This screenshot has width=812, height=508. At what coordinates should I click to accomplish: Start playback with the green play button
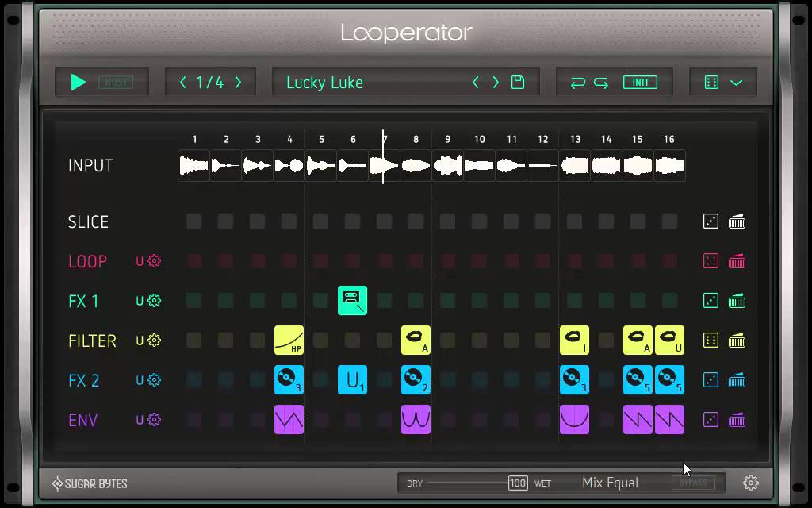78,82
